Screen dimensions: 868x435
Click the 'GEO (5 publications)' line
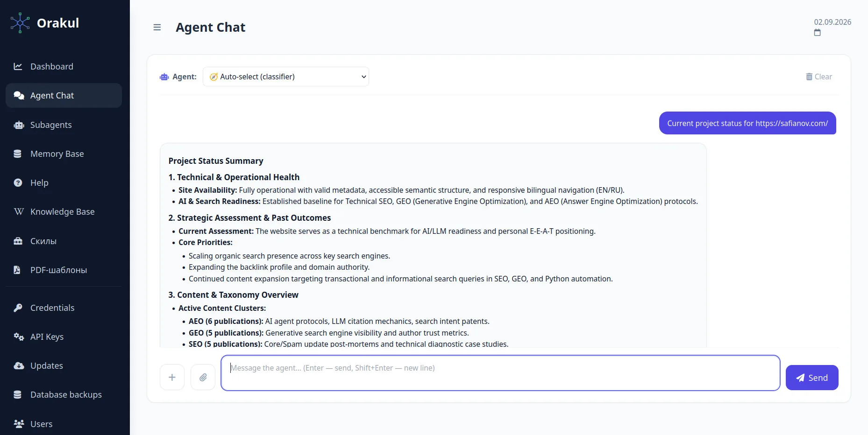329,333
